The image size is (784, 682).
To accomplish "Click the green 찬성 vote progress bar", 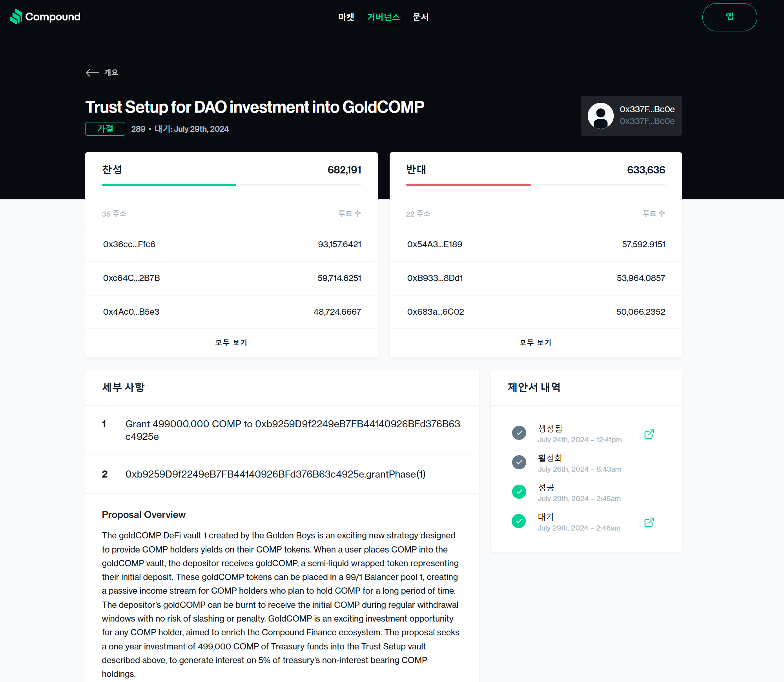I will click(169, 184).
